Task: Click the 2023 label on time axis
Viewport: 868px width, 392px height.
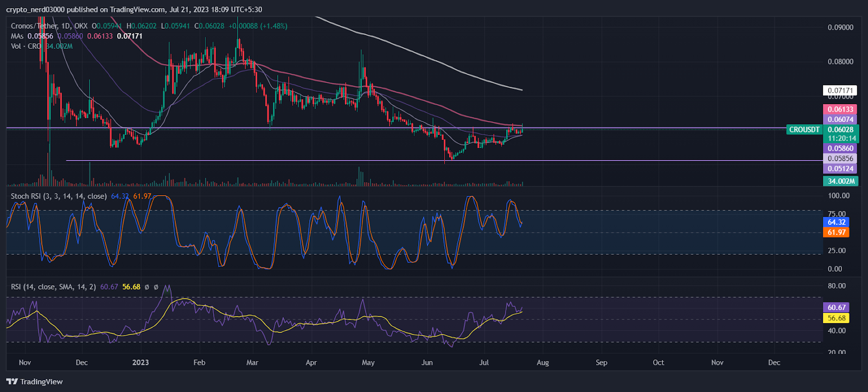Action: tap(141, 363)
